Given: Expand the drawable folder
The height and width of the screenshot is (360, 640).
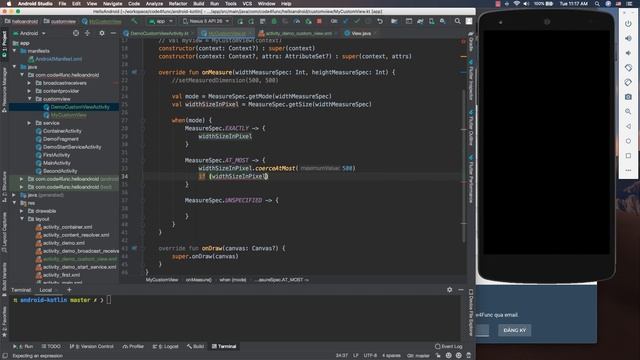Looking at the screenshot, I should 22,211.
